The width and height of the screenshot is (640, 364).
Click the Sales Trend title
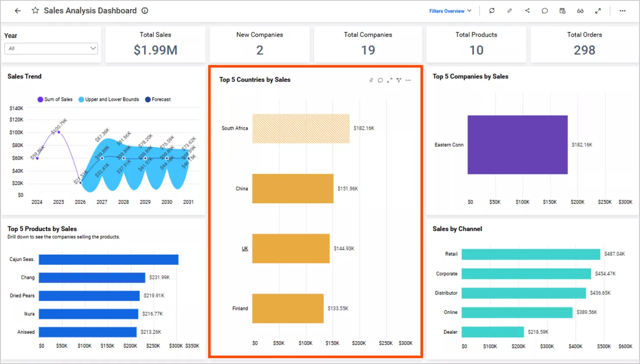pos(25,76)
